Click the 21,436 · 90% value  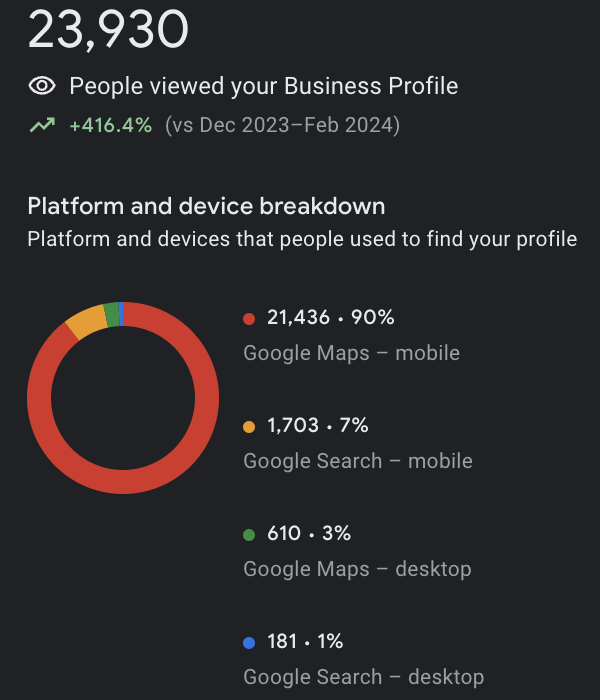[330, 318]
